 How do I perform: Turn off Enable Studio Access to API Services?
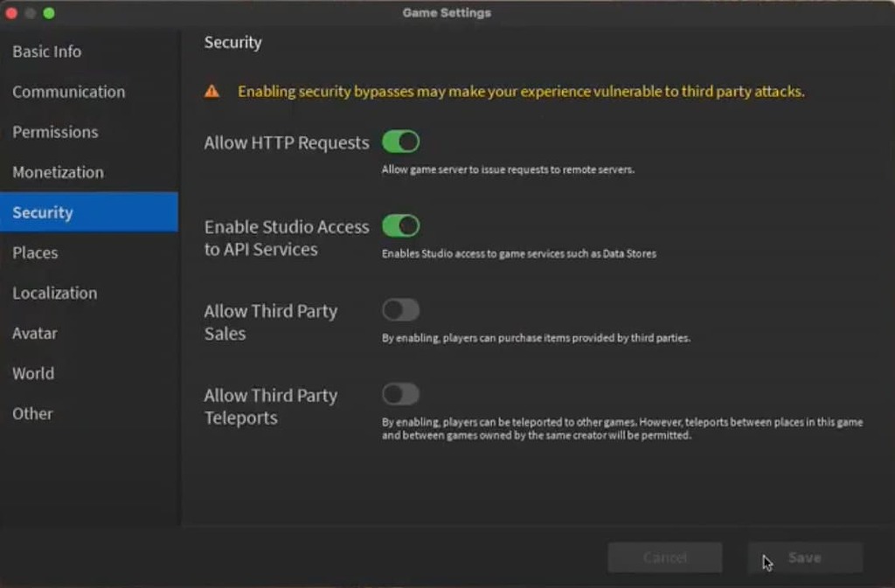click(400, 225)
